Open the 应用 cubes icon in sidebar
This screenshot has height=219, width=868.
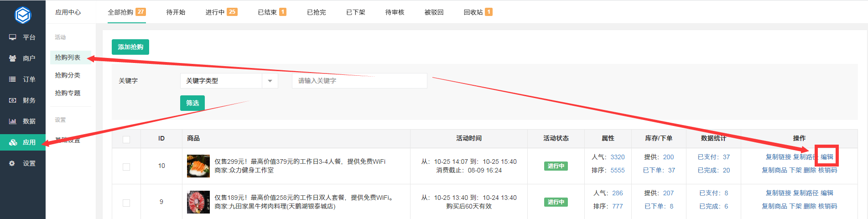click(x=13, y=142)
